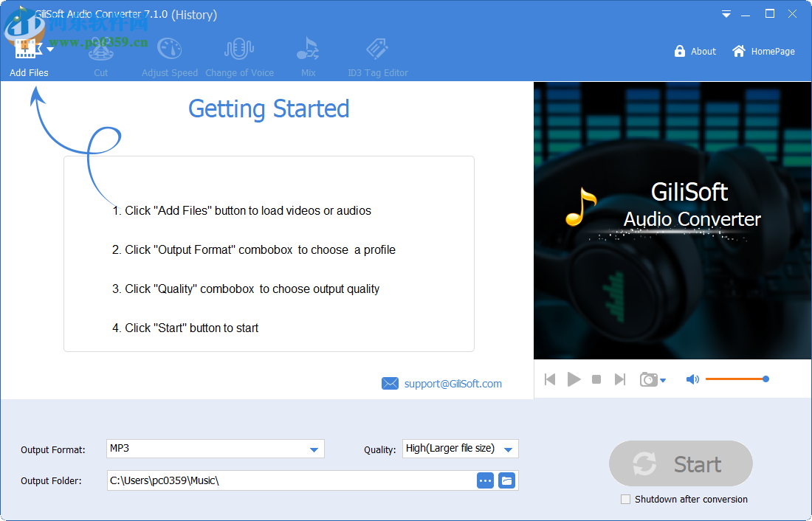Mute audio with the speaker icon
The image size is (812, 521).
coord(692,379)
